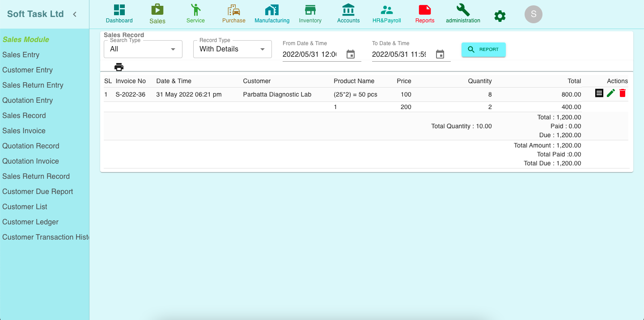Image resolution: width=644 pixels, height=320 pixels.
Task: Select the Service module
Action: coord(195,13)
